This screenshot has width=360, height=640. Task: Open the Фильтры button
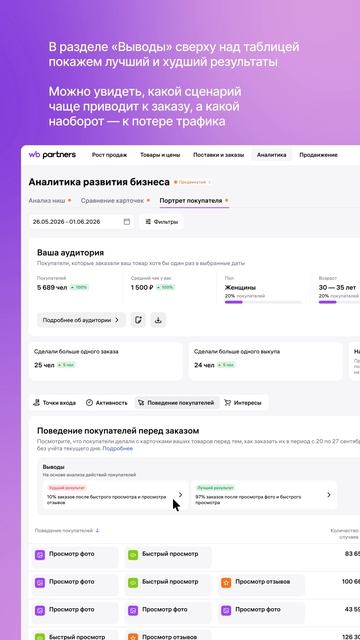(162, 222)
